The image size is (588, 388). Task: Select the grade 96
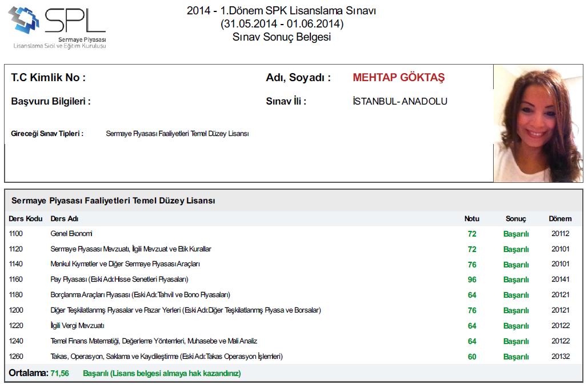tap(472, 279)
